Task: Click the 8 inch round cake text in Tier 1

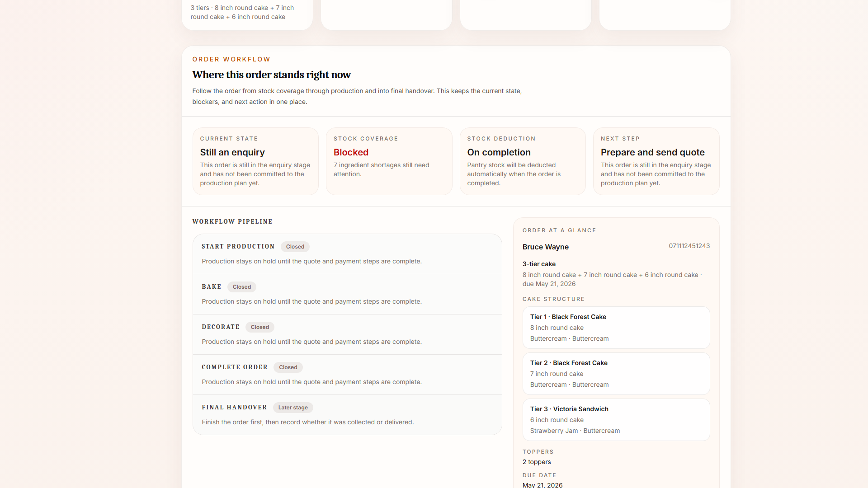Action: pyautogui.click(x=557, y=328)
